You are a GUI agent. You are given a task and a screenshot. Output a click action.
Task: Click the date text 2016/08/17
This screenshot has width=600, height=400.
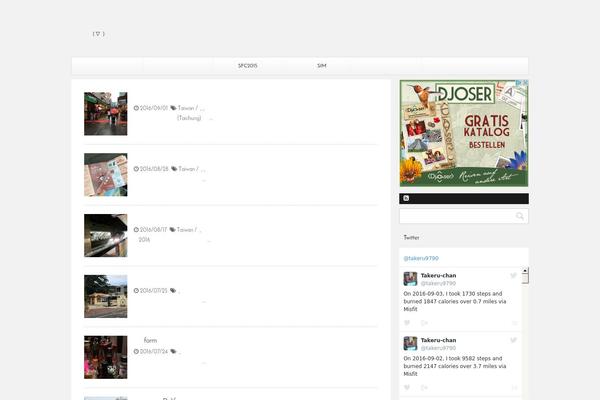(153, 230)
